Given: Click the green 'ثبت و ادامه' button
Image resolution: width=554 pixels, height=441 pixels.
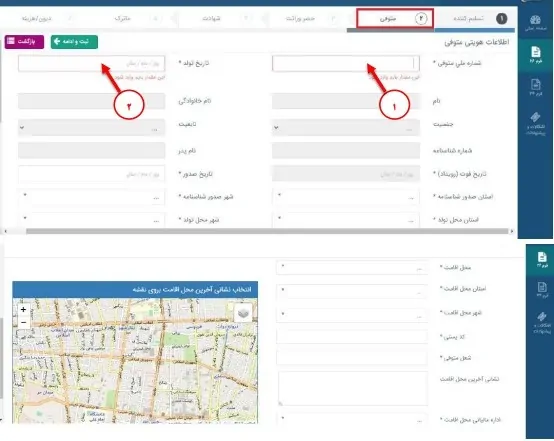Looking at the screenshot, I should 74,42.
